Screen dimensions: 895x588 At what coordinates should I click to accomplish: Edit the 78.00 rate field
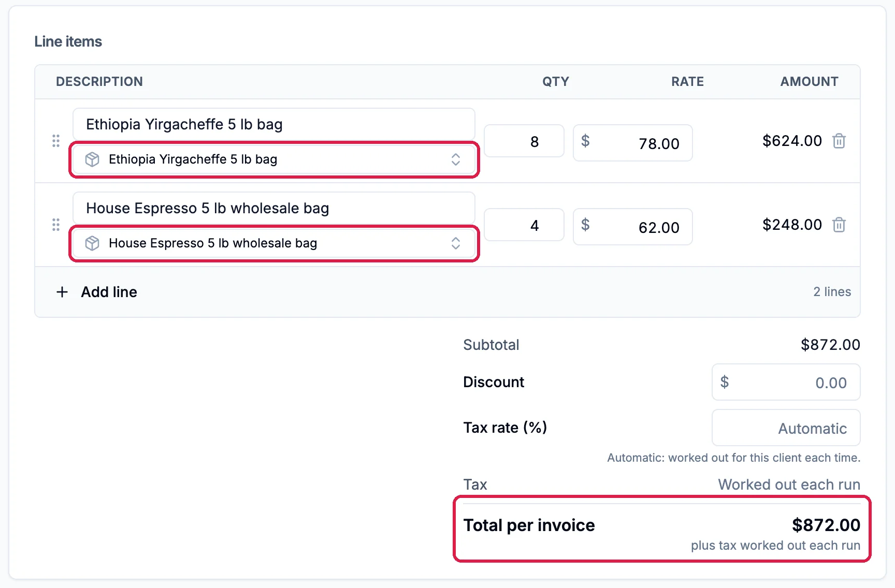(x=633, y=143)
